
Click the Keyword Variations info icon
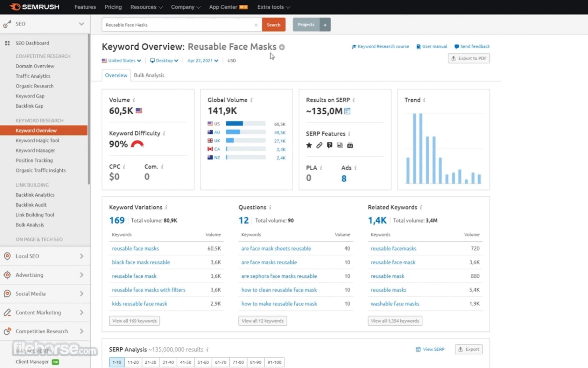pyautogui.click(x=166, y=207)
